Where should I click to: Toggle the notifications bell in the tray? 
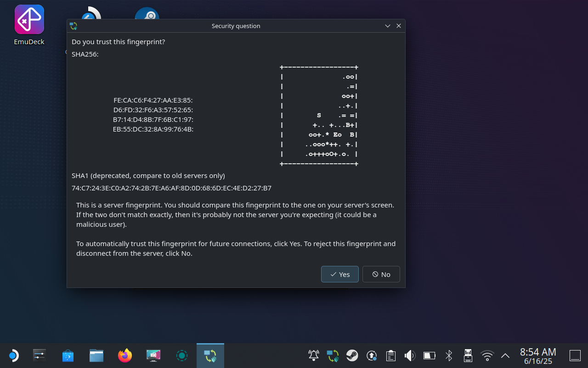click(x=313, y=355)
